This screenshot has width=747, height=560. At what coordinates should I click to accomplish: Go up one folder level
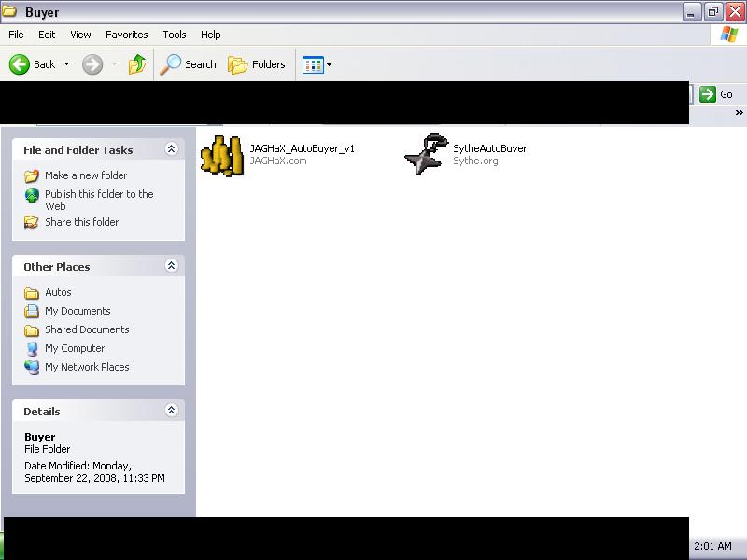coord(136,63)
